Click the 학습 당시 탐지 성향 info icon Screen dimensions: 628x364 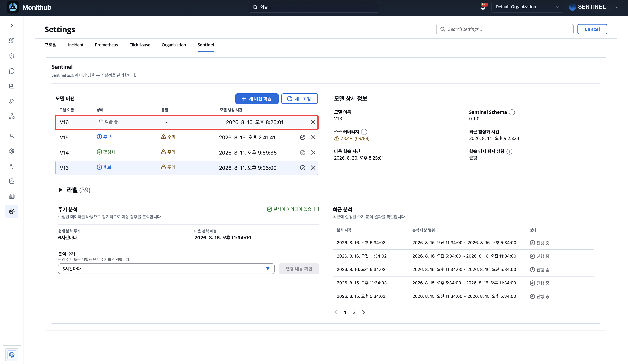point(509,151)
